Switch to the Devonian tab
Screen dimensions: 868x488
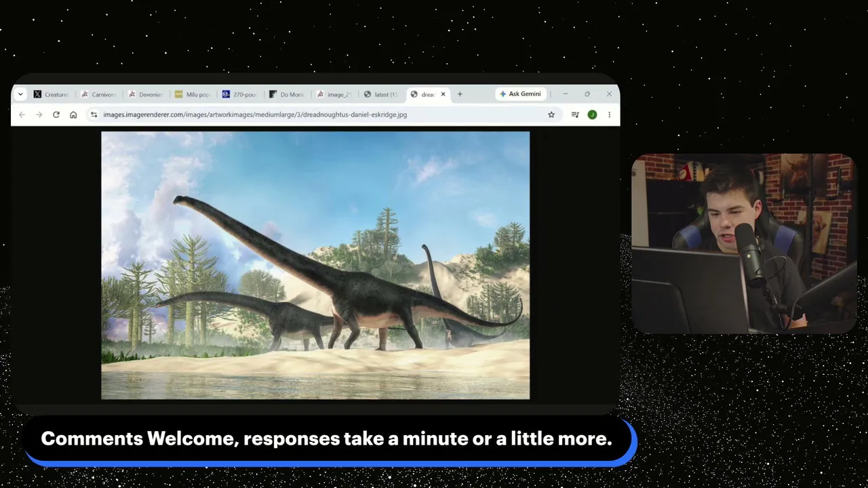tap(146, 94)
